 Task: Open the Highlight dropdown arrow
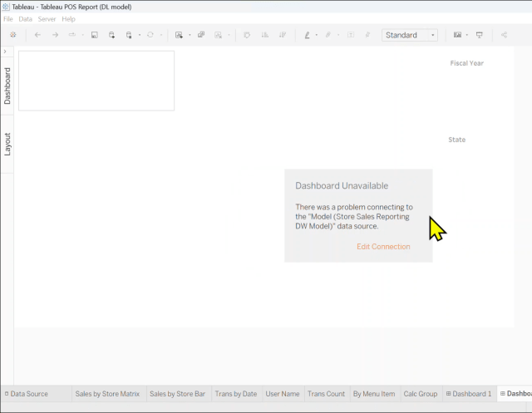[x=316, y=35]
